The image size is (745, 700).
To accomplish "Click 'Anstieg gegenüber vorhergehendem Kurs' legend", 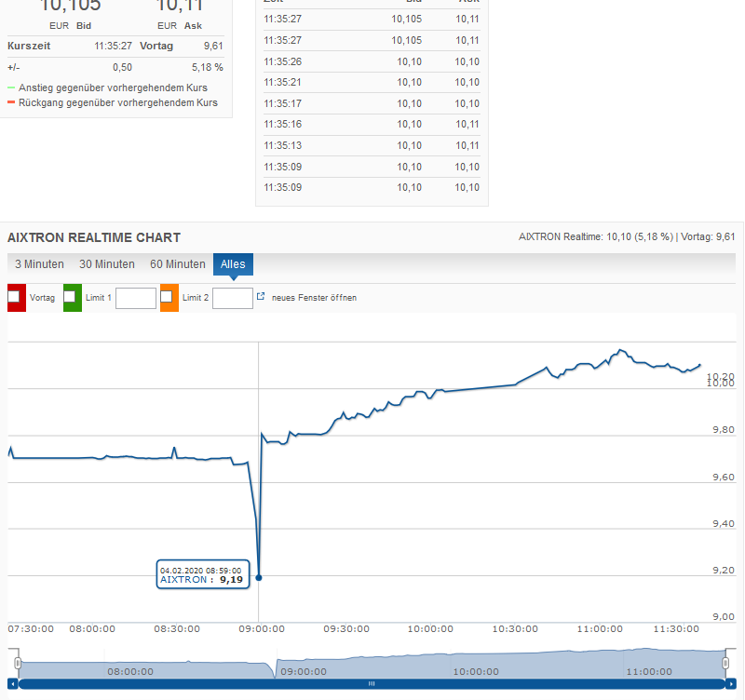I will coord(113,87).
